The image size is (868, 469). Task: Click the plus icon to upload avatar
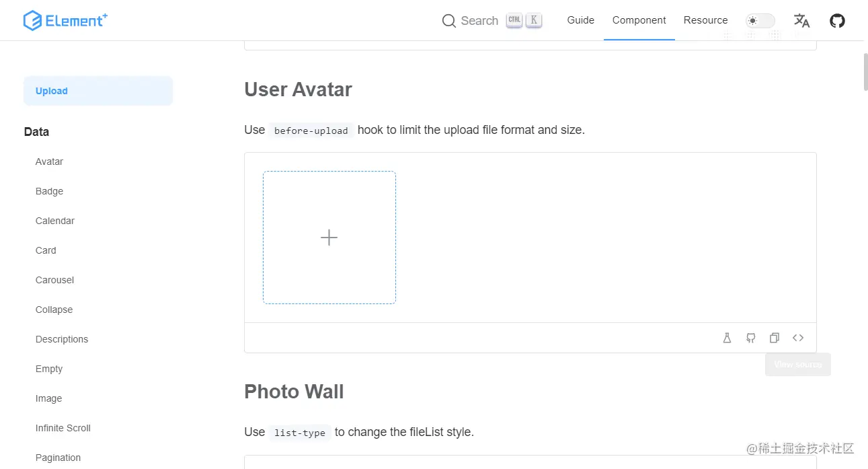tap(329, 238)
